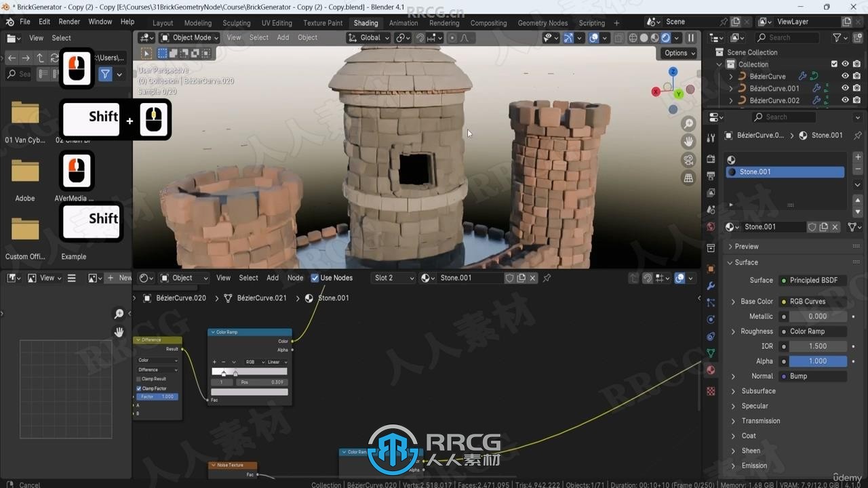Pin the node editor tree with pin icon
The image size is (868, 488).
tap(547, 278)
